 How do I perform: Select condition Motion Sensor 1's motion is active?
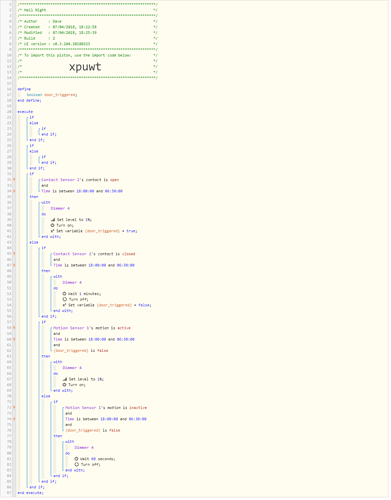92,329
